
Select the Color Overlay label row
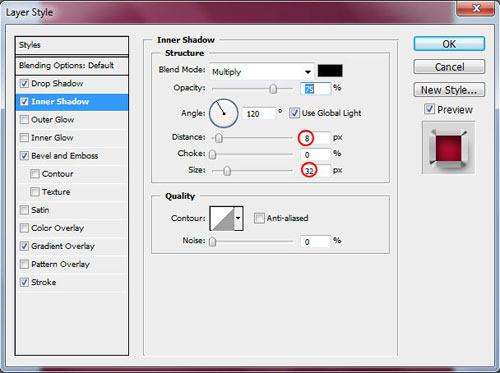pyautogui.click(x=58, y=228)
